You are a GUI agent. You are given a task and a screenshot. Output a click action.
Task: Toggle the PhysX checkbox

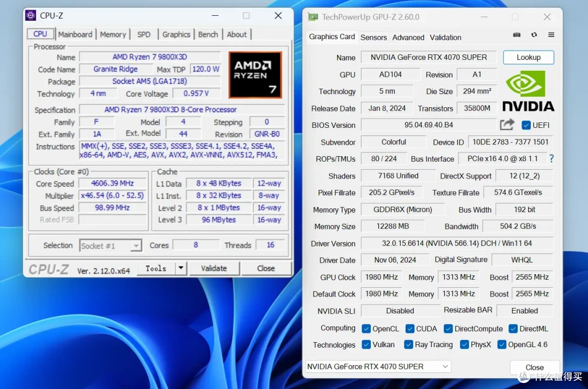pyautogui.click(x=464, y=344)
